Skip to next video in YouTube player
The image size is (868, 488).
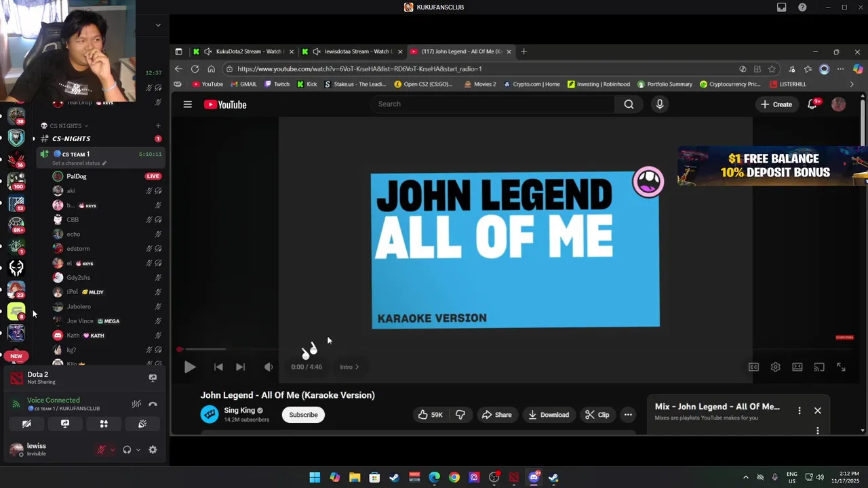pyautogui.click(x=240, y=367)
